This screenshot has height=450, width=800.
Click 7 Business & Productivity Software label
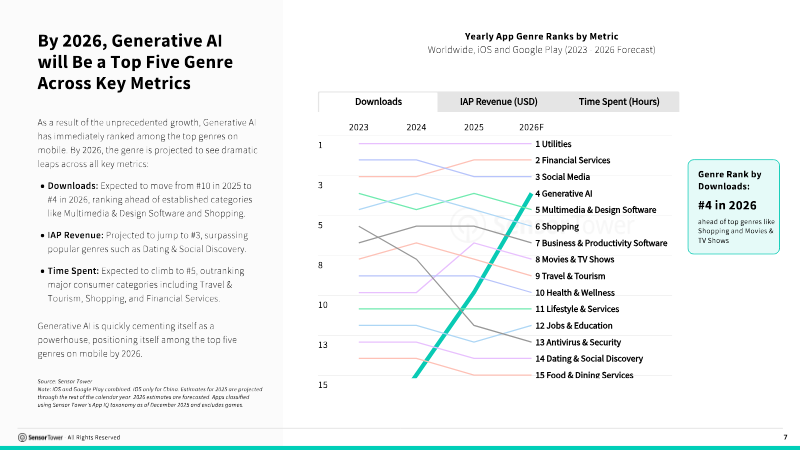[x=601, y=243]
